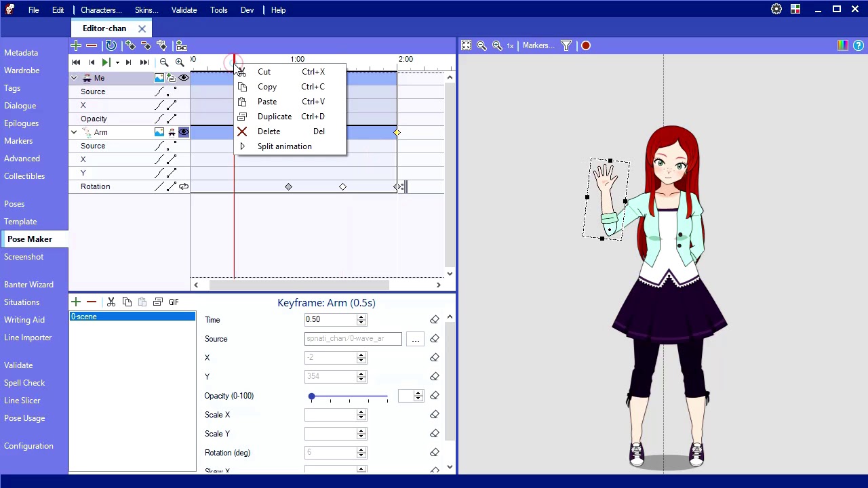The width and height of the screenshot is (868, 488).
Task: Click the image icon on Arm row
Action: tap(159, 132)
